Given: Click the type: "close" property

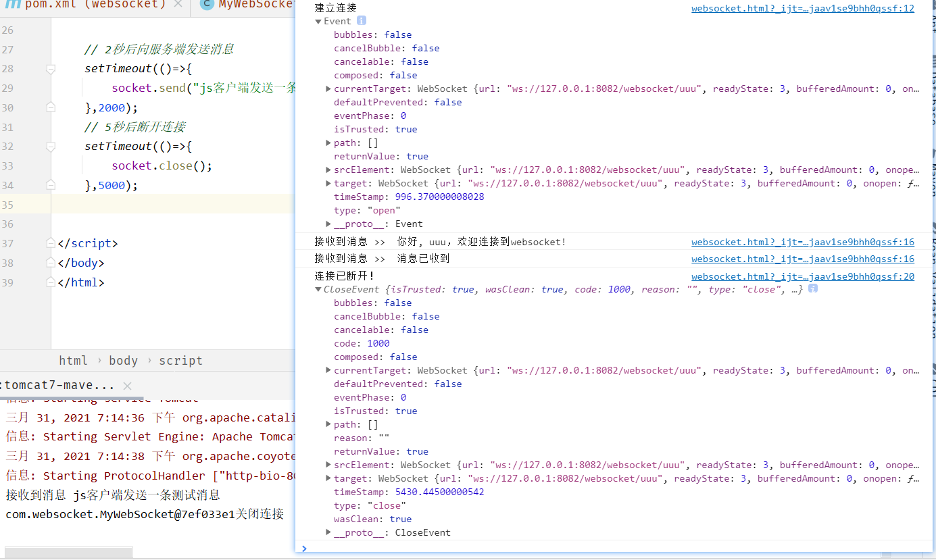Looking at the screenshot, I should coord(370,505).
